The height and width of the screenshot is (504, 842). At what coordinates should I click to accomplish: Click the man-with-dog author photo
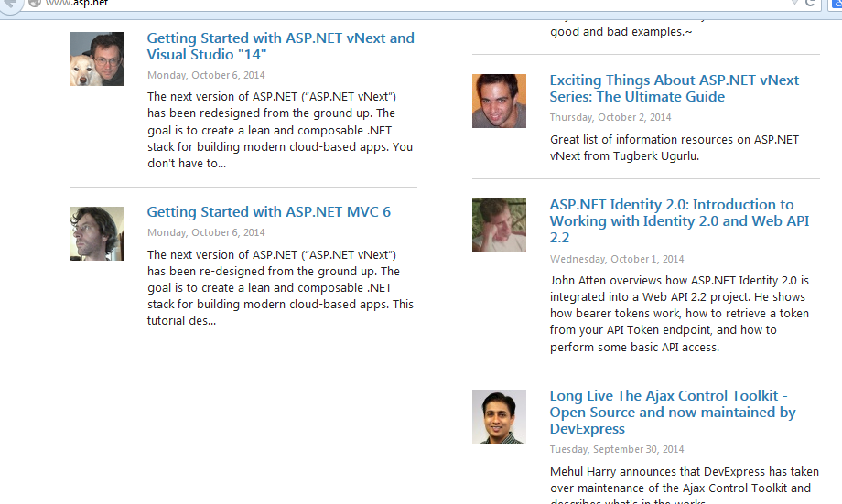(96, 59)
